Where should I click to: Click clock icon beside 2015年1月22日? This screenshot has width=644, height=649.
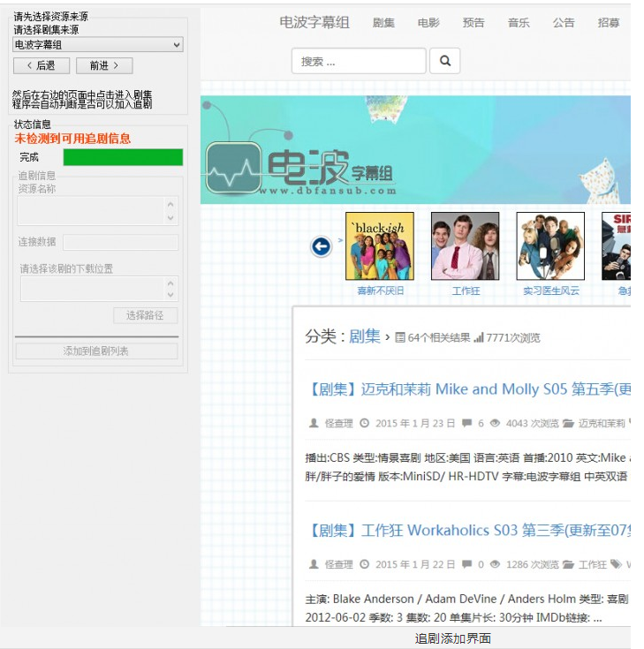[x=365, y=564]
